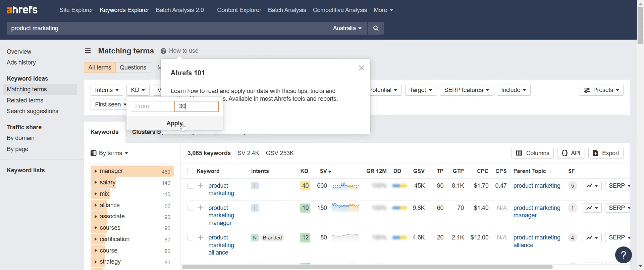
Task: Open Batch Analysis 2.0 navigation item
Action: pyautogui.click(x=180, y=10)
